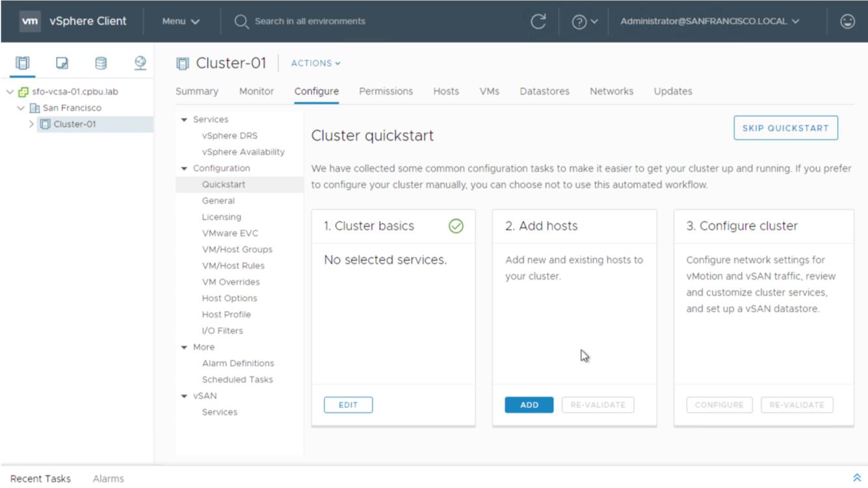Open the Networking inventory icon

140,63
